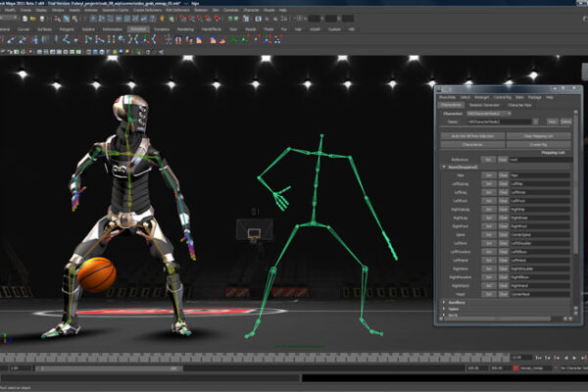Open the Skeleton menu in the main menu bar

201,10
